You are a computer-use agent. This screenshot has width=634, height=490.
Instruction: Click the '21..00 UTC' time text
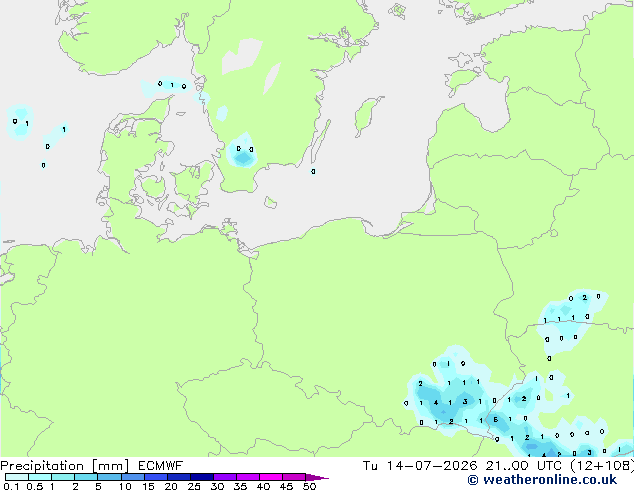pyautogui.click(x=524, y=466)
